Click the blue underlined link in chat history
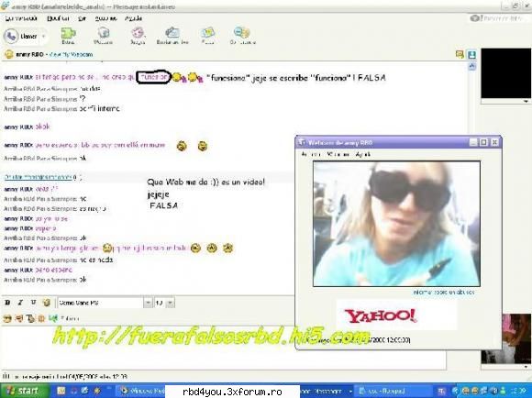Viewport: 532px width, 398px height. click(38, 177)
